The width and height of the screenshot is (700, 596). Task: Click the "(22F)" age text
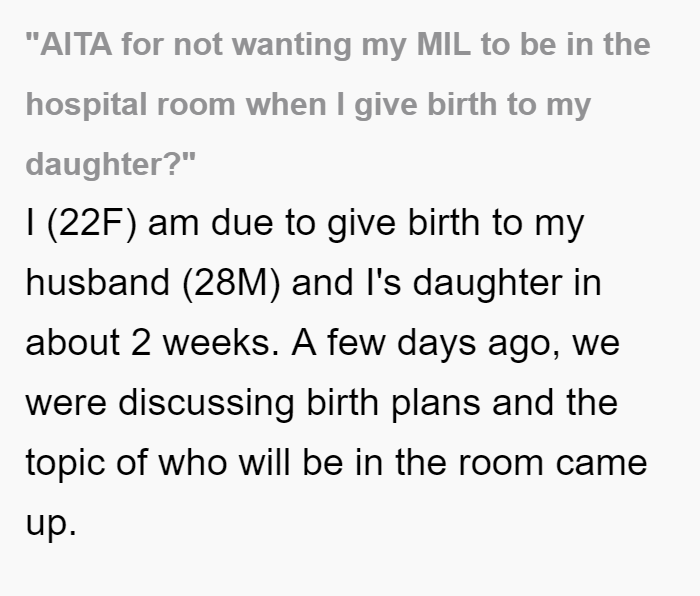pyautogui.click(x=92, y=223)
